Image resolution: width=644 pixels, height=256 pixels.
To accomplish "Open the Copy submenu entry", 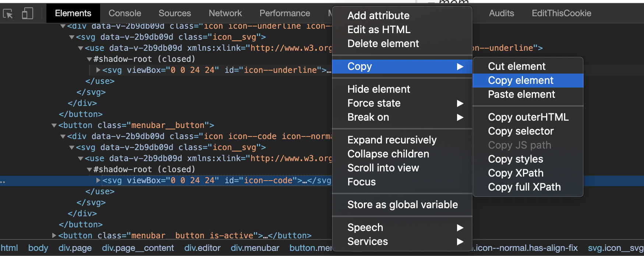I will tap(402, 67).
